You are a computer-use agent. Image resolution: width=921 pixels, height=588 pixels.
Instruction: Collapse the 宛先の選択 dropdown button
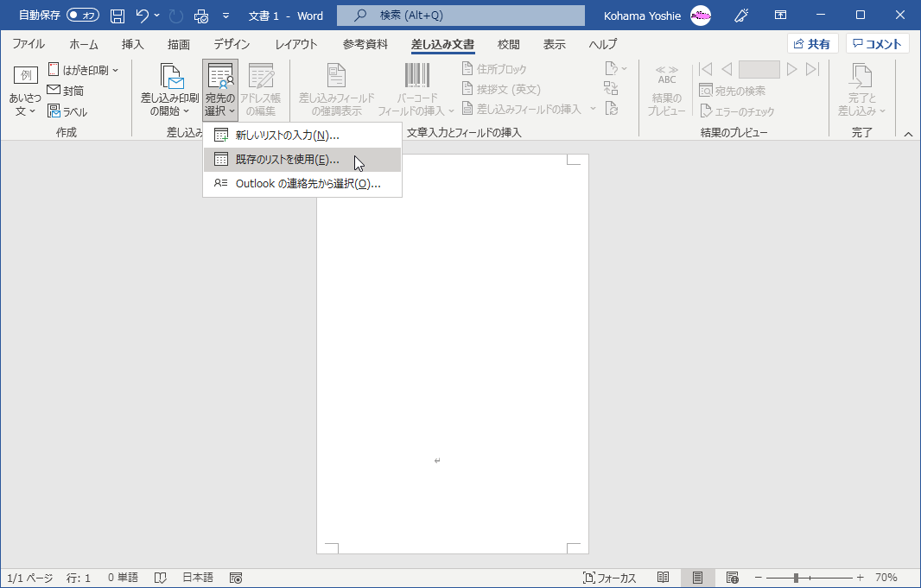coord(220,91)
